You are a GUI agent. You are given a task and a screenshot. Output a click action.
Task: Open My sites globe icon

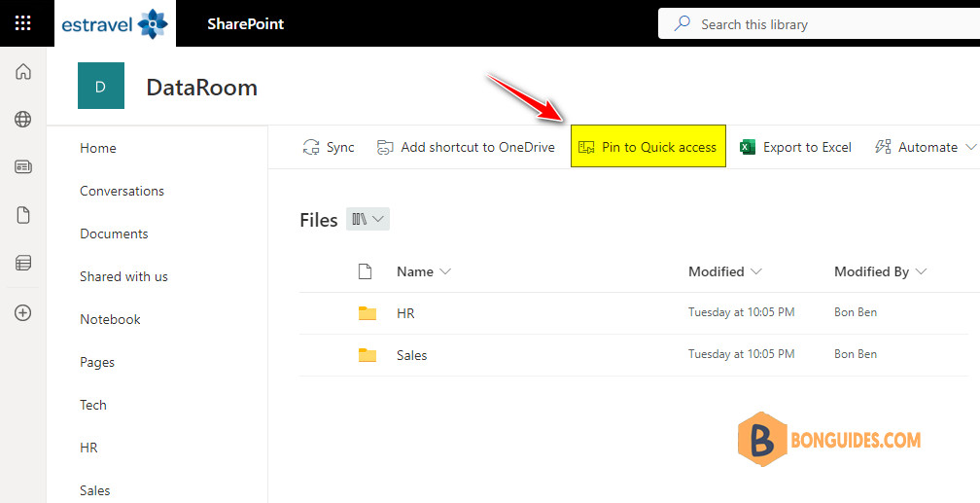coord(23,119)
